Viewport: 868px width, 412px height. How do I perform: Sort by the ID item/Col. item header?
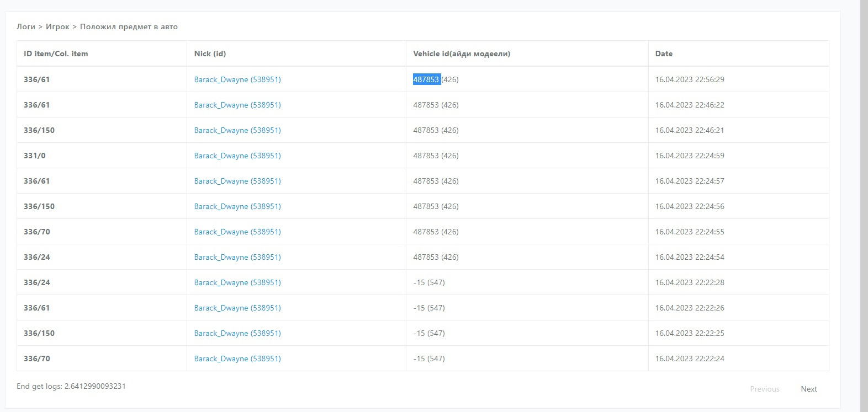click(x=56, y=53)
